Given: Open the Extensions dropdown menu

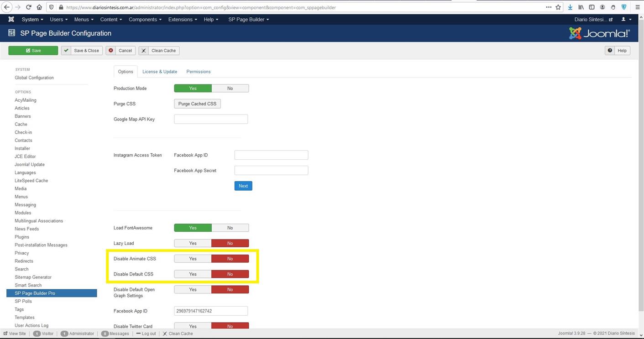Looking at the screenshot, I should click(183, 19).
